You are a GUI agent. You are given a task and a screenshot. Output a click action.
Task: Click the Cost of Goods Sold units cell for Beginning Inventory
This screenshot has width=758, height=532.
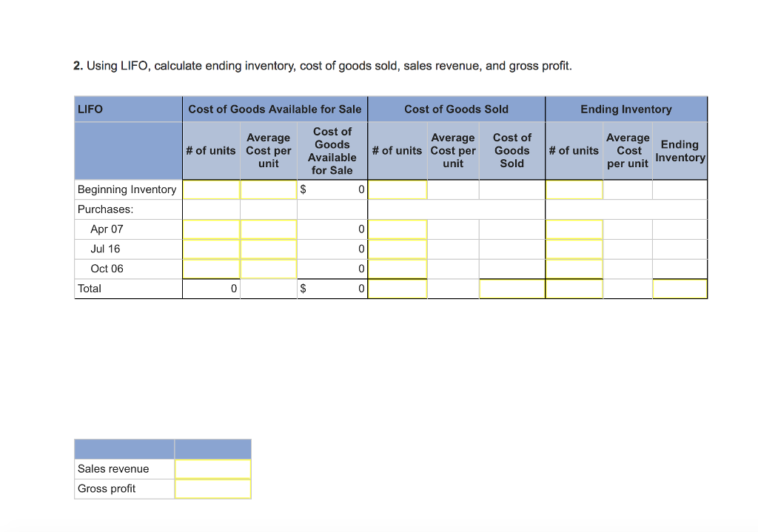click(398, 189)
